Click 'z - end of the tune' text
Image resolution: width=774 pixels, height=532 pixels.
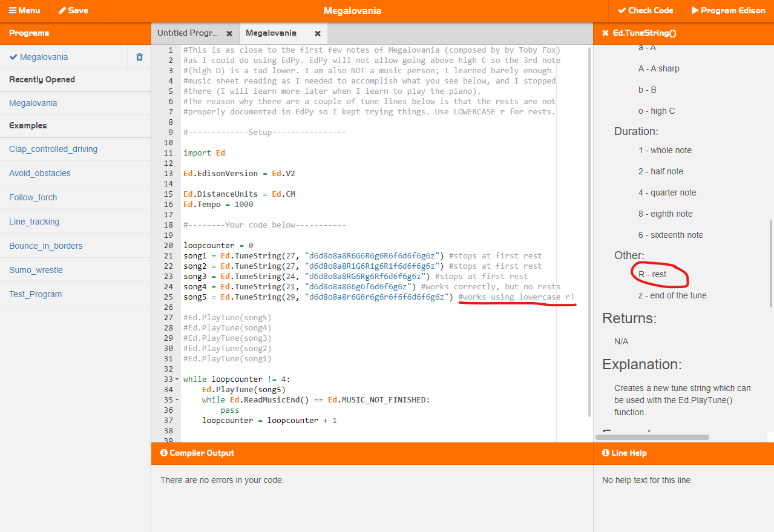[672, 295]
